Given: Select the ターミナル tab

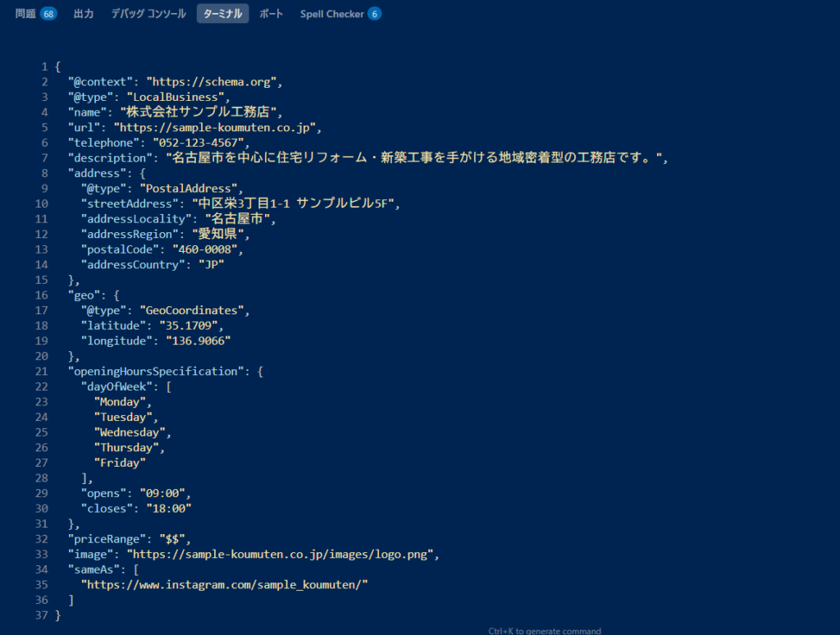Looking at the screenshot, I should click(x=222, y=14).
